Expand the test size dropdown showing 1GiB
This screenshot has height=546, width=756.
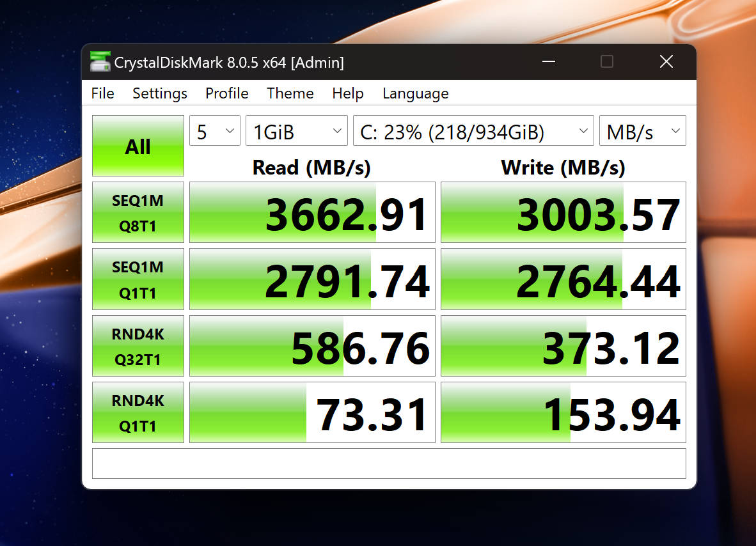(x=297, y=130)
